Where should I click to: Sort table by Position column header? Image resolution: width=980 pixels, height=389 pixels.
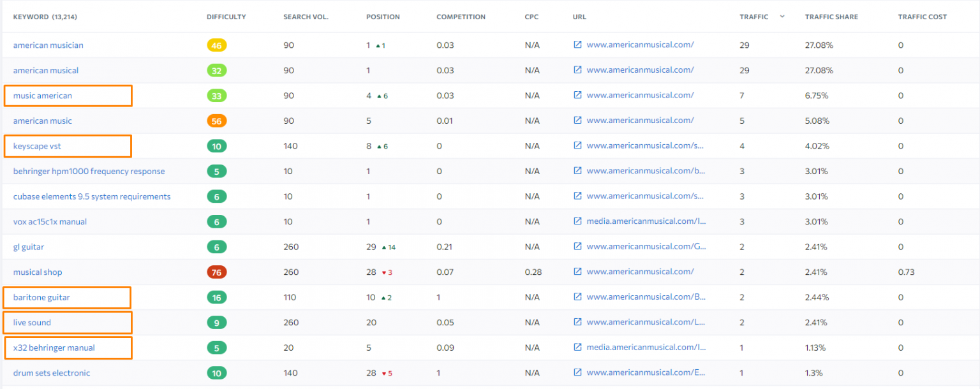pyautogui.click(x=383, y=17)
